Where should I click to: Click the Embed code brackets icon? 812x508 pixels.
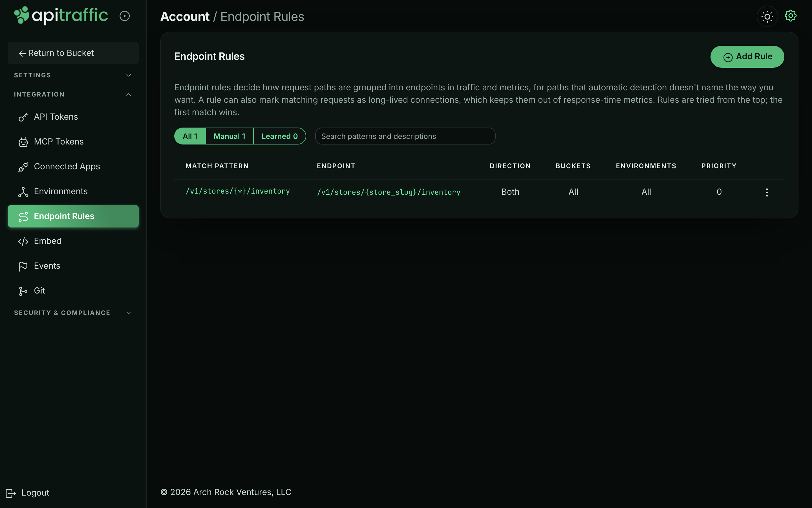pyautogui.click(x=23, y=242)
